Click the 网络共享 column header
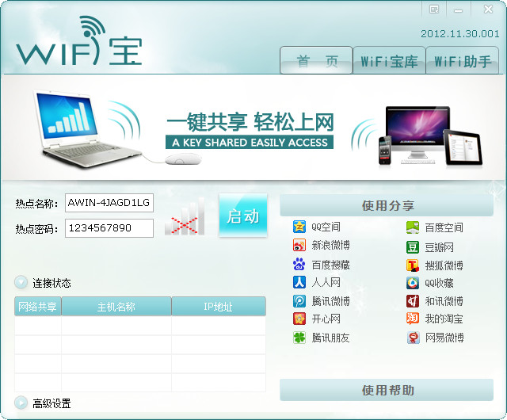 (x=38, y=306)
